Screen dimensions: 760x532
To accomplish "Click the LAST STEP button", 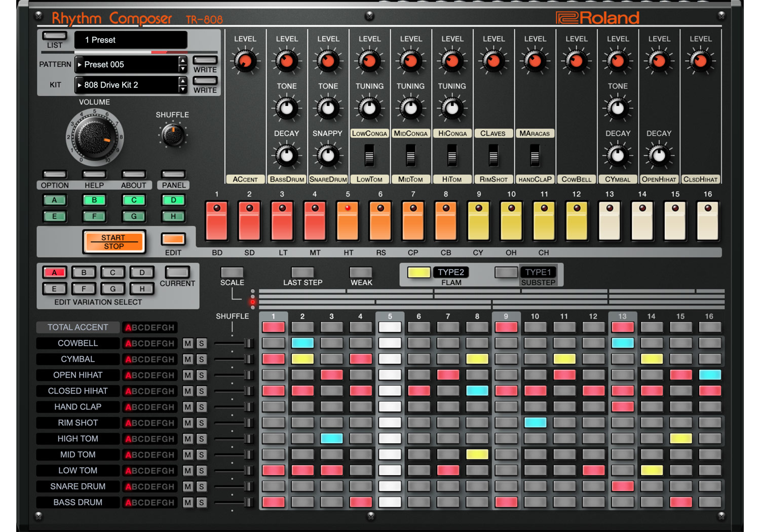I will [x=303, y=272].
